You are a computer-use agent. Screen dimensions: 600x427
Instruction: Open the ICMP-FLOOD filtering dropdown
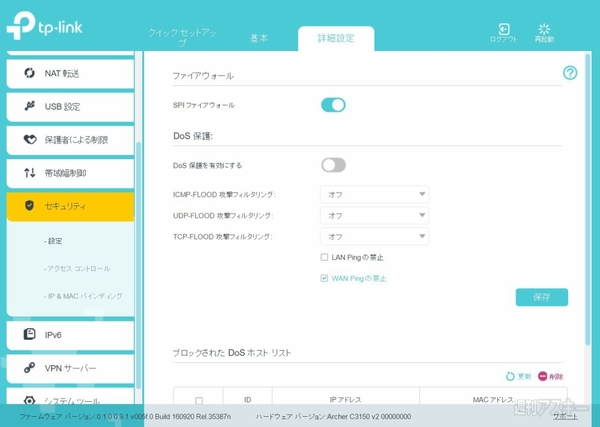374,194
